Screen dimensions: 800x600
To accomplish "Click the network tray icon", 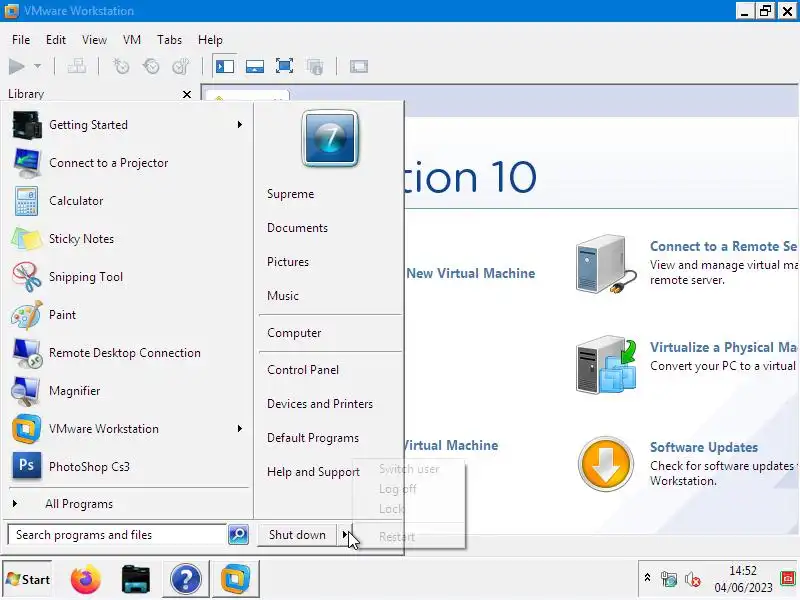I will [x=668, y=579].
